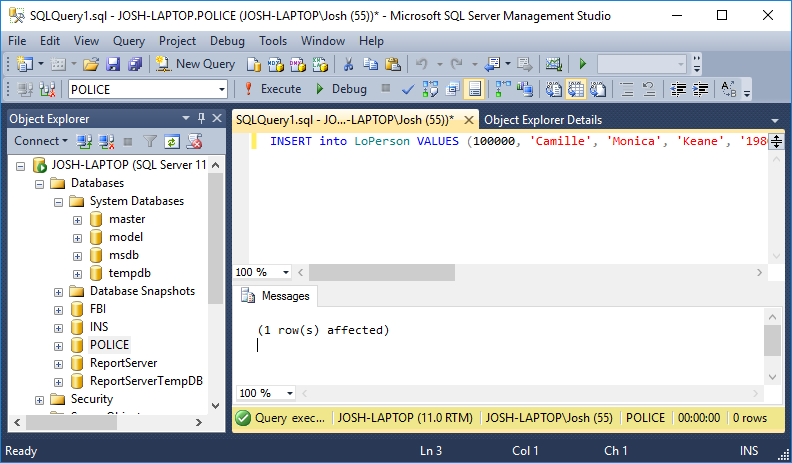This screenshot has height=463, width=792.
Task: Click the Open File folder icon
Action: point(91,64)
